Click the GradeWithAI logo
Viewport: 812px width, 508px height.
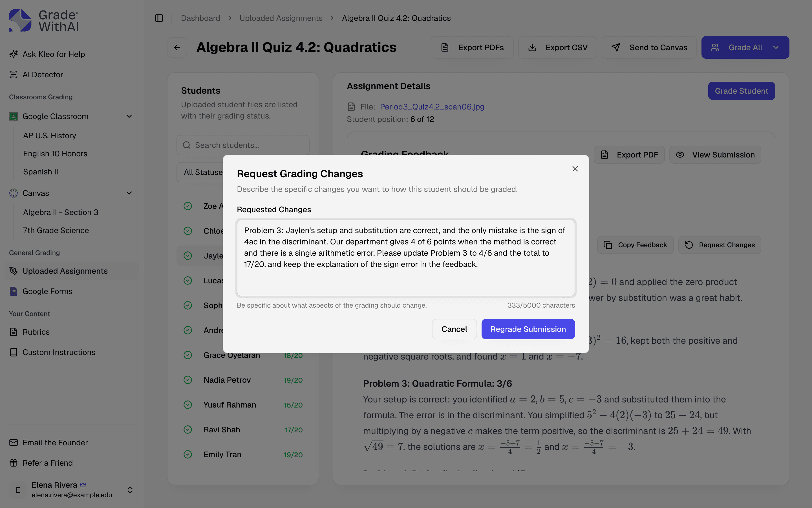click(44, 21)
